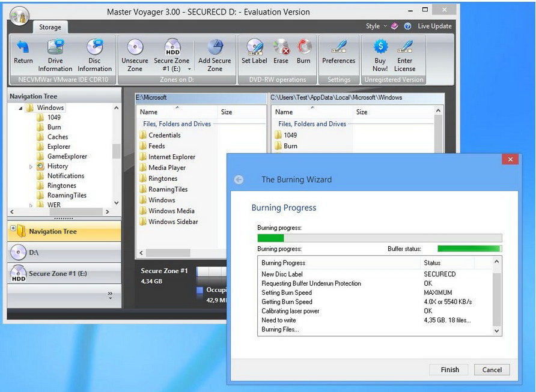This screenshot has height=392, width=536.
Task: Click the Erase disc icon
Action: (x=281, y=48)
